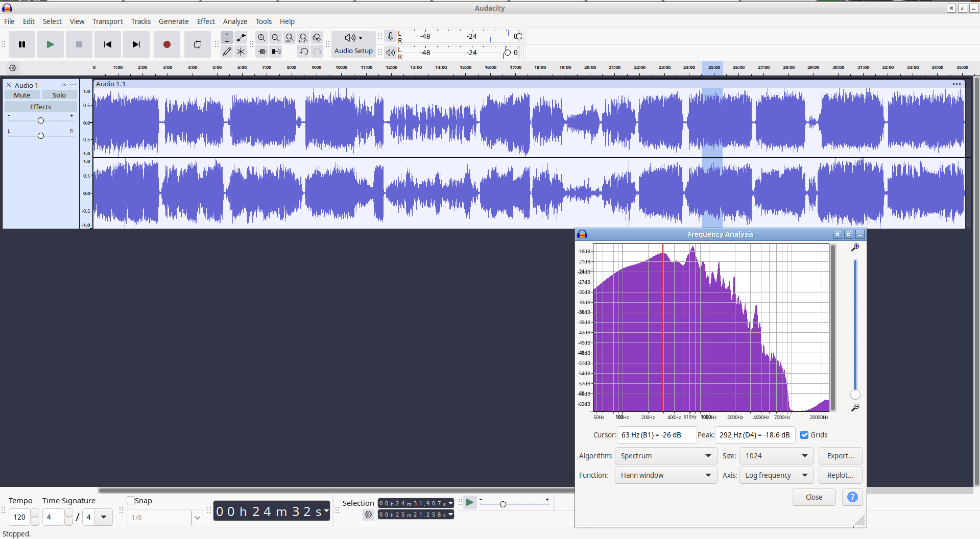980x539 pixels.
Task: Click the Tempo value field showing 120
Action: 19,517
